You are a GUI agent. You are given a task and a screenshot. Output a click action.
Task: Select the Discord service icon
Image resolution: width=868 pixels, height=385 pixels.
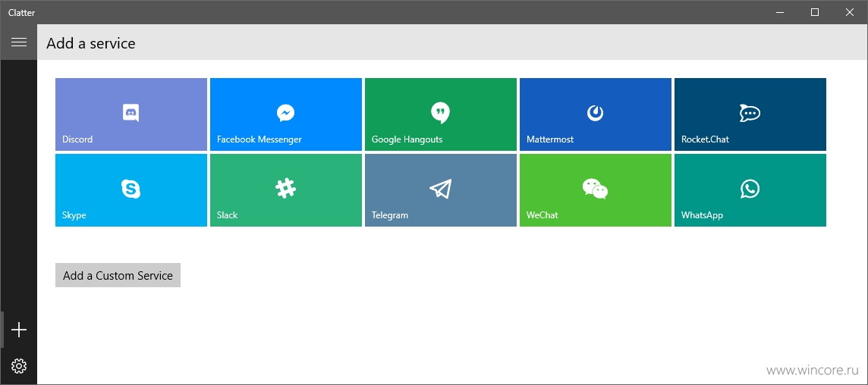(x=131, y=113)
